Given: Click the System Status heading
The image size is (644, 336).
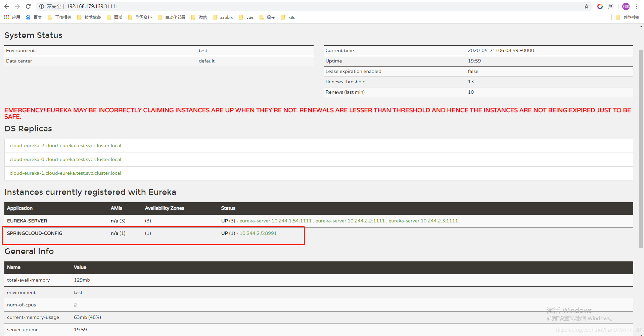Looking at the screenshot, I should tap(33, 35).
